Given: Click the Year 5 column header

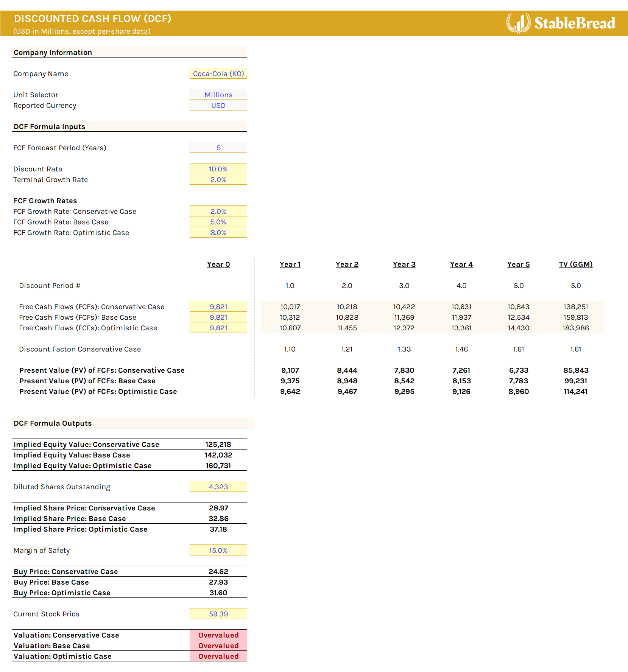Looking at the screenshot, I should tap(518, 264).
